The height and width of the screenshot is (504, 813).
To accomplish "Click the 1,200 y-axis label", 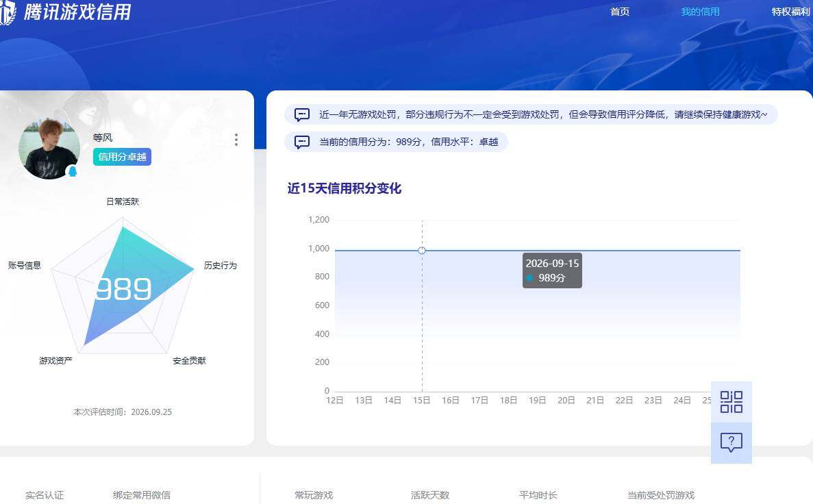I will click(x=319, y=220).
